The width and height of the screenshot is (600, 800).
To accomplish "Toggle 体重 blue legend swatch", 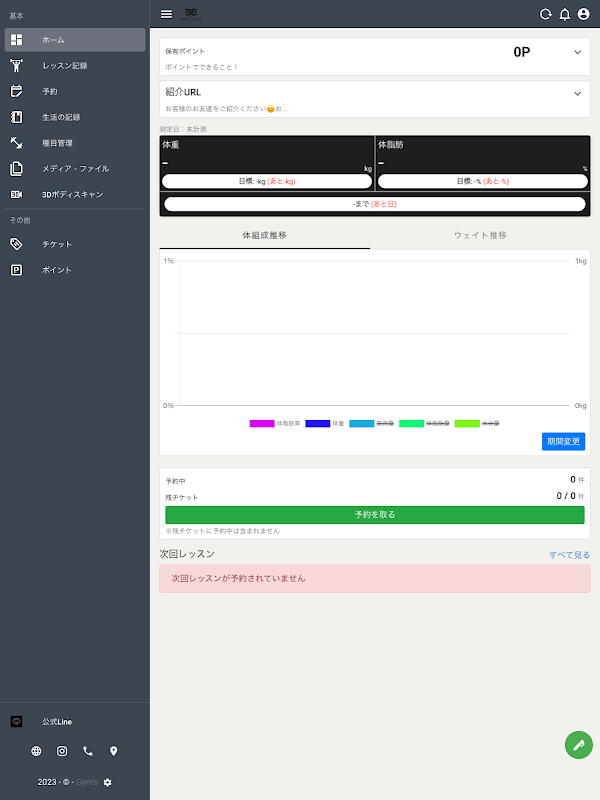I will point(317,423).
